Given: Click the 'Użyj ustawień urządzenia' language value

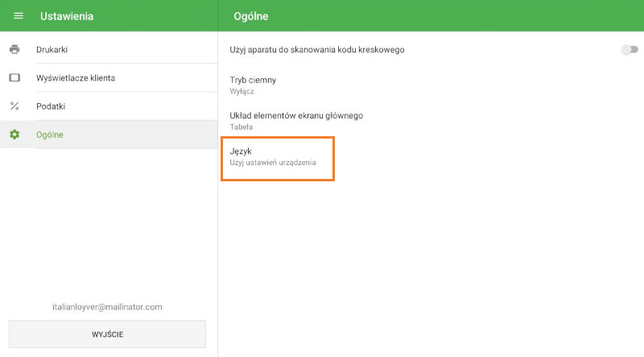Looking at the screenshot, I should (x=273, y=163).
